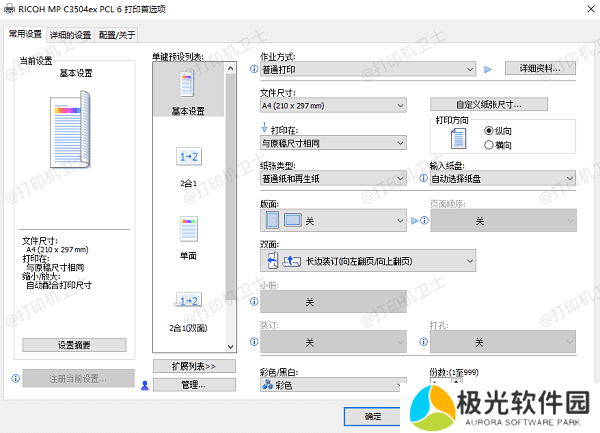Select the 单面 preset icon
Image resolution: width=600 pixels, height=433 pixels.
(188, 229)
